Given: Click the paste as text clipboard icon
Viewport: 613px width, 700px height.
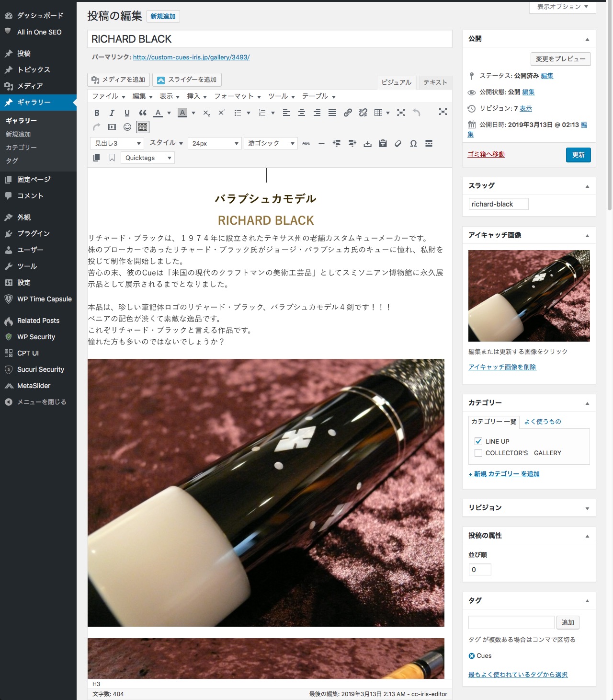Looking at the screenshot, I should coord(383,143).
